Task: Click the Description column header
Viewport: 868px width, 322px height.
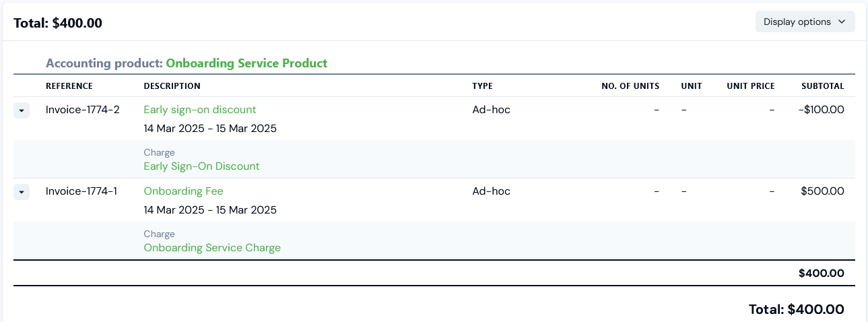Action: coord(172,86)
